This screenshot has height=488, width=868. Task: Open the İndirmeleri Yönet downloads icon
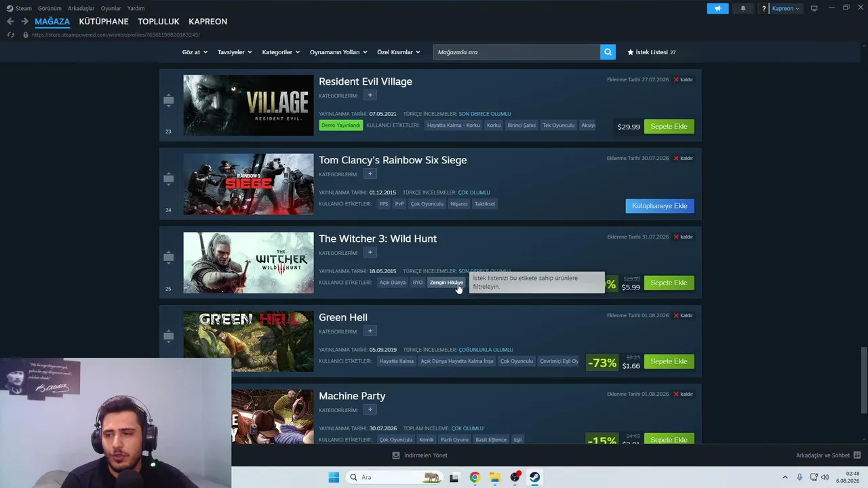tap(396, 455)
